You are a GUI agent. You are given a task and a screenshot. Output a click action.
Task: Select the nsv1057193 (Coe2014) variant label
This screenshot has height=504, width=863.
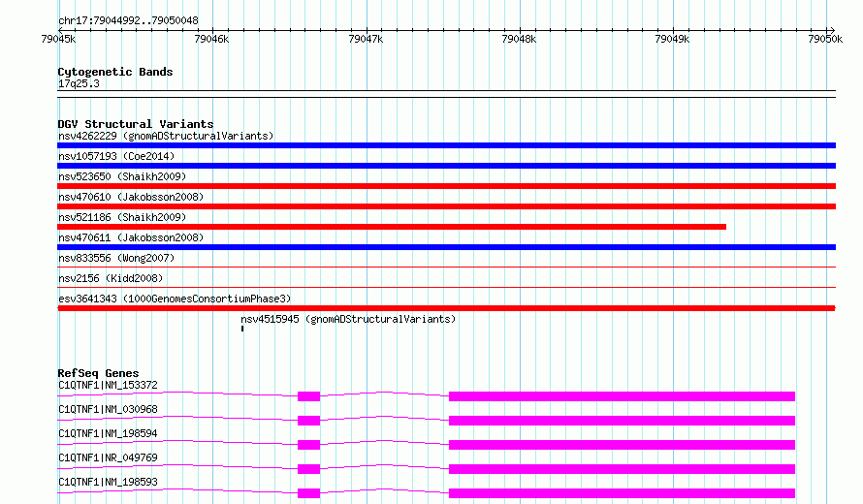coord(116,156)
